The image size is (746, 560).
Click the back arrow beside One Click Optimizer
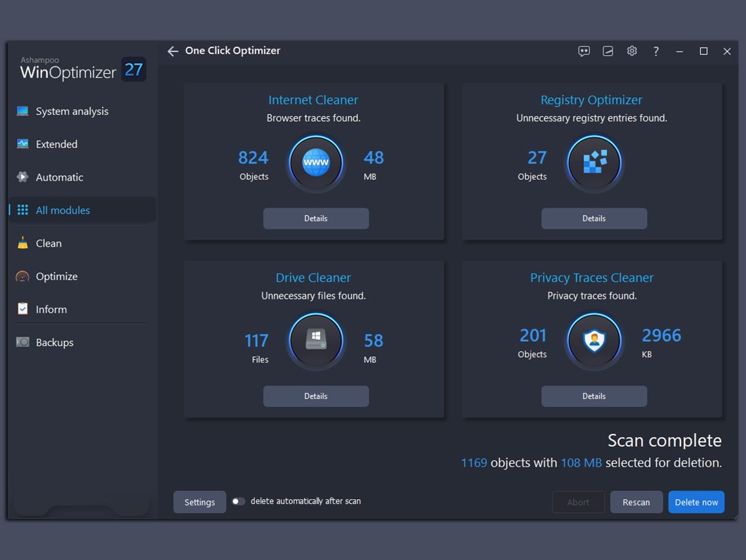point(172,52)
